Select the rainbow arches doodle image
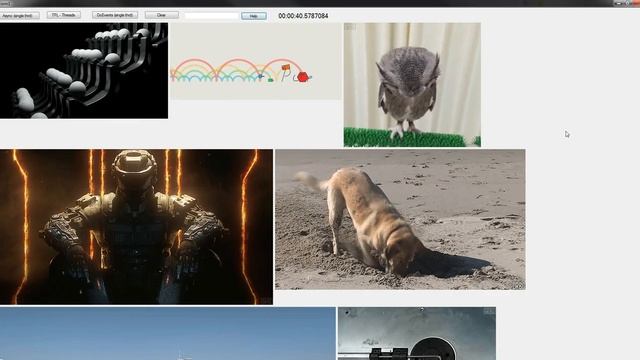 click(x=256, y=61)
